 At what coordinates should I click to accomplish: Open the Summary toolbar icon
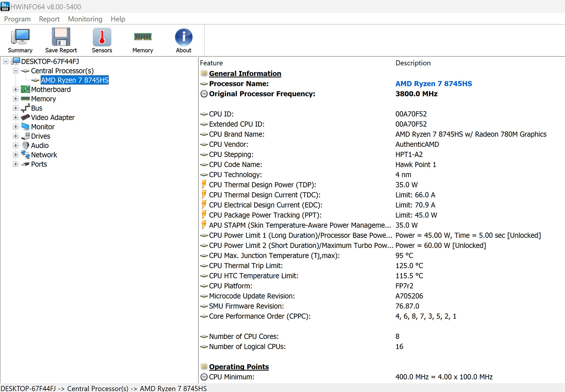[x=20, y=37]
